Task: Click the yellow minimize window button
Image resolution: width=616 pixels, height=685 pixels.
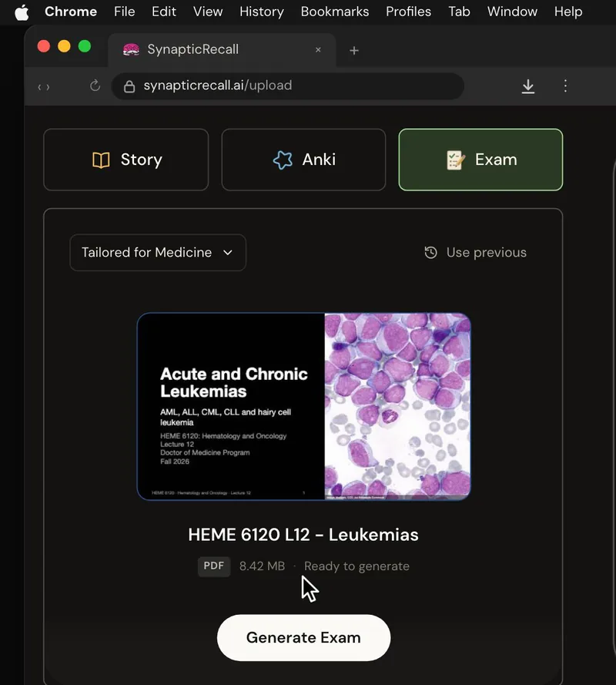Action: click(64, 46)
